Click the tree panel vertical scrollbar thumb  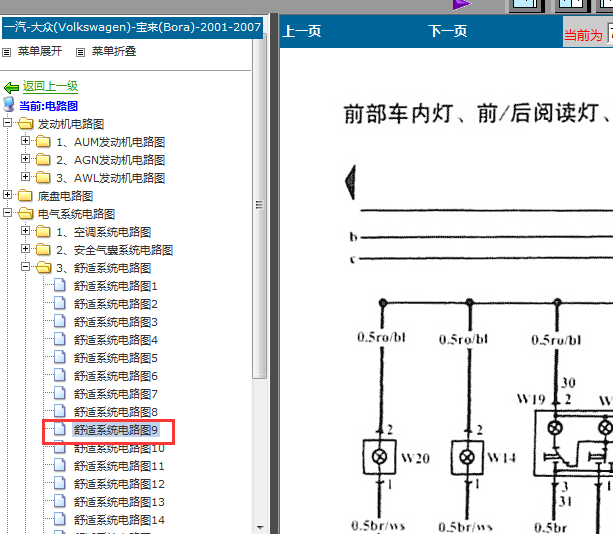259,206
